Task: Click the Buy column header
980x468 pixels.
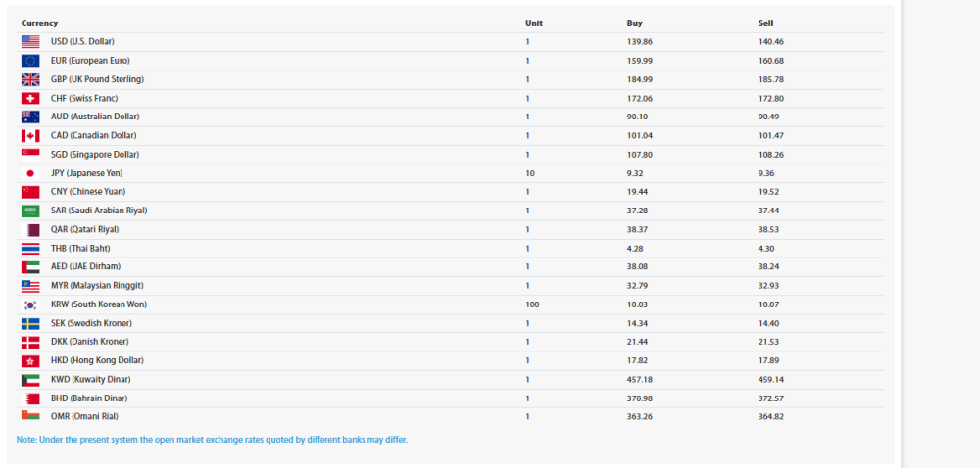Action: (x=634, y=23)
